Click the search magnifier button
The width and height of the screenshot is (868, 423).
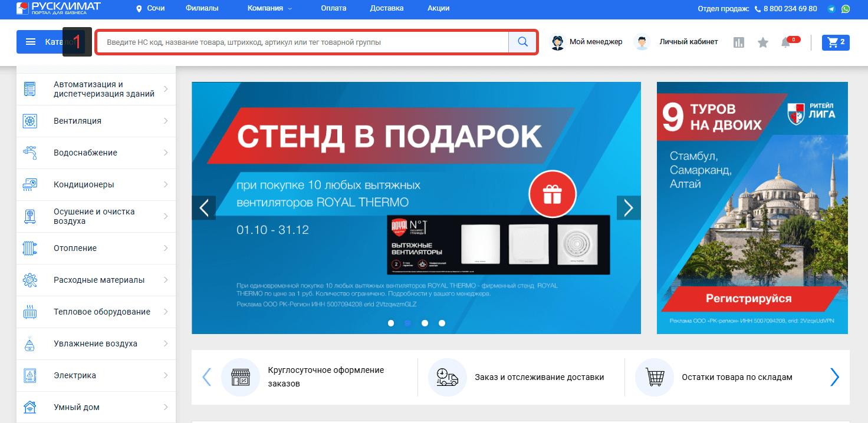(x=522, y=42)
